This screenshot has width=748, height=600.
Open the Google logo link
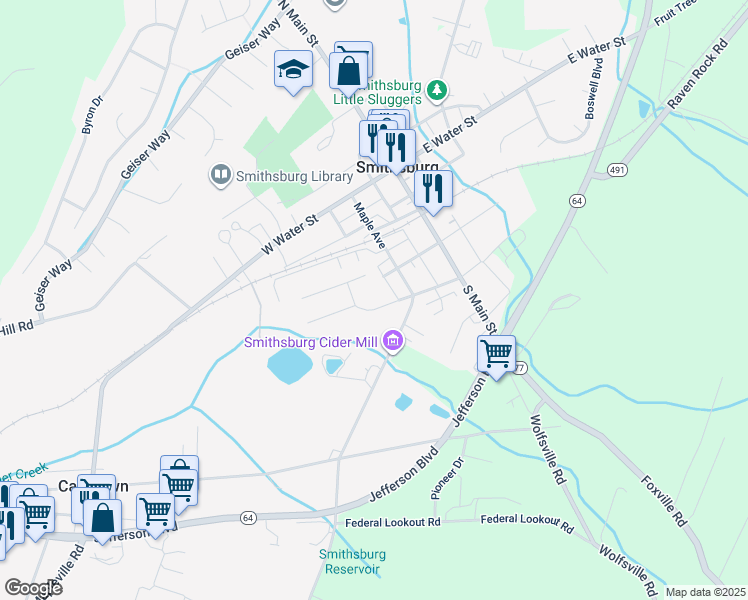coord(33,588)
